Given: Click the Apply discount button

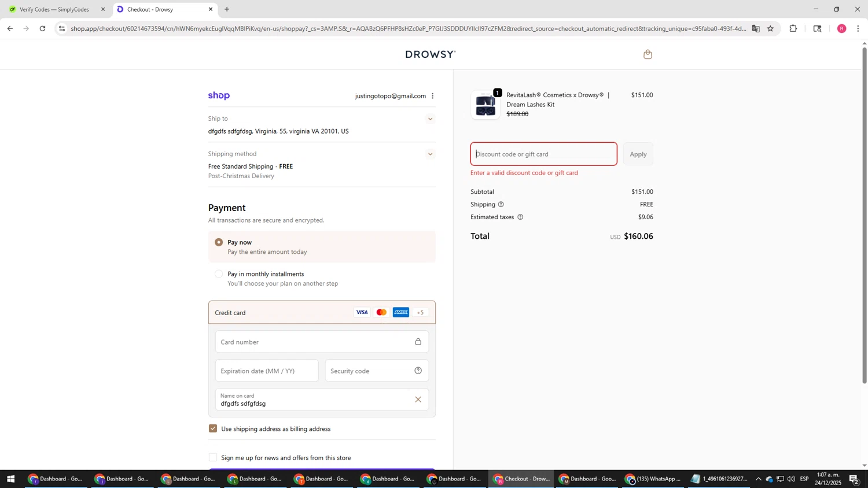Looking at the screenshot, I should point(638,154).
